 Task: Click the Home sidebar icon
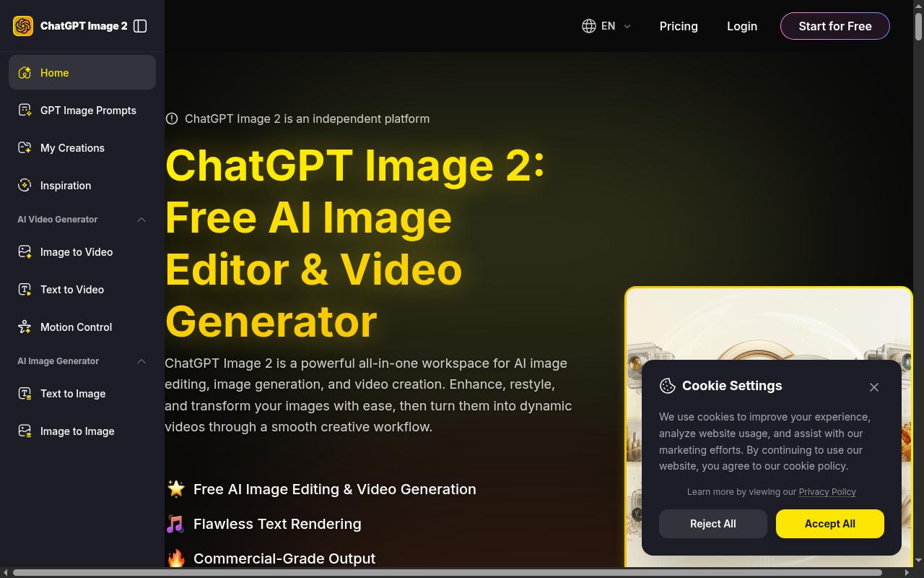point(25,73)
